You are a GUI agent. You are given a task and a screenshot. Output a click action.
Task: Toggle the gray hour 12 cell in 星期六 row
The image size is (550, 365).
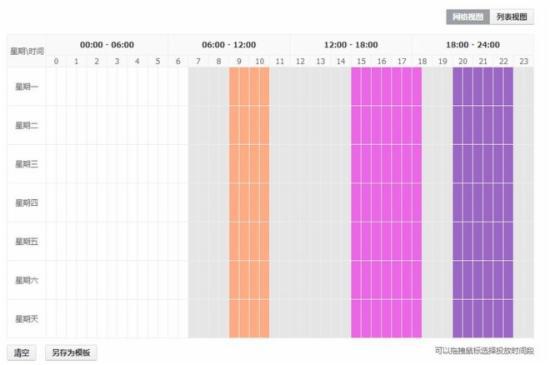[x=300, y=280]
